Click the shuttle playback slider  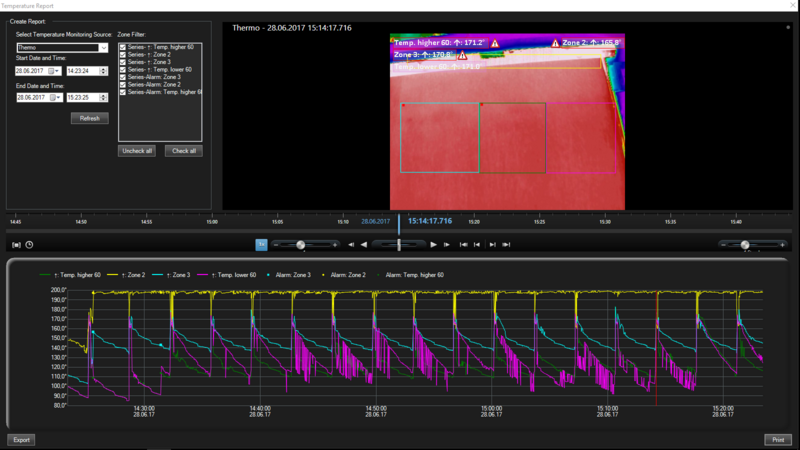point(399,245)
